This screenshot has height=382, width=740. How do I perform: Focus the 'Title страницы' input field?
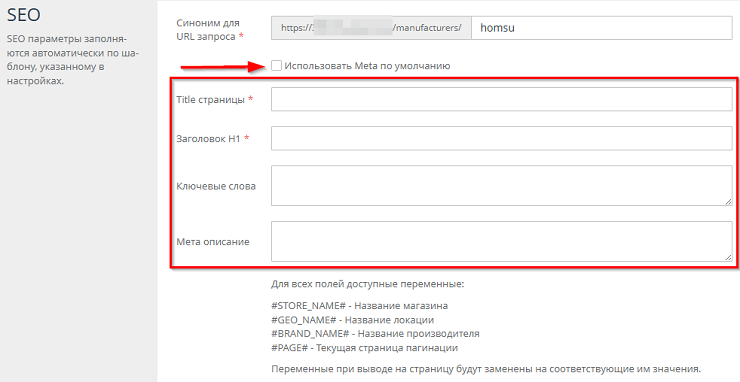point(502,100)
